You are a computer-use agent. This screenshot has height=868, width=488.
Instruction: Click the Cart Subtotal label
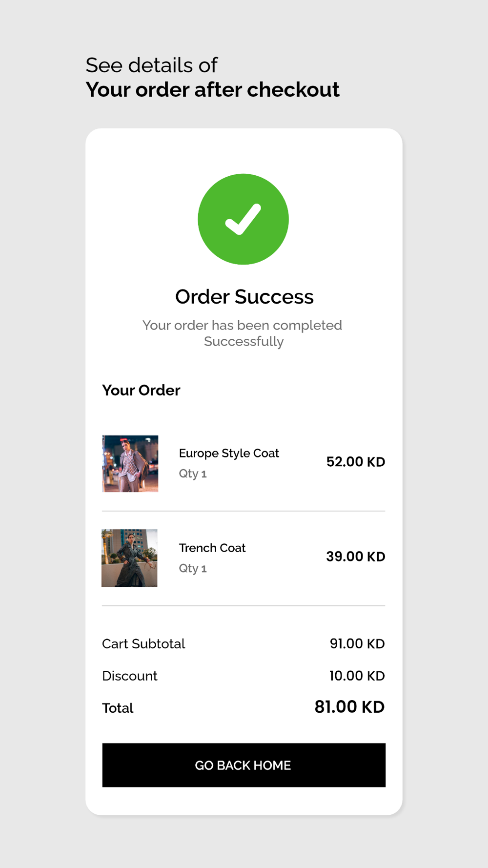click(143, 644)
